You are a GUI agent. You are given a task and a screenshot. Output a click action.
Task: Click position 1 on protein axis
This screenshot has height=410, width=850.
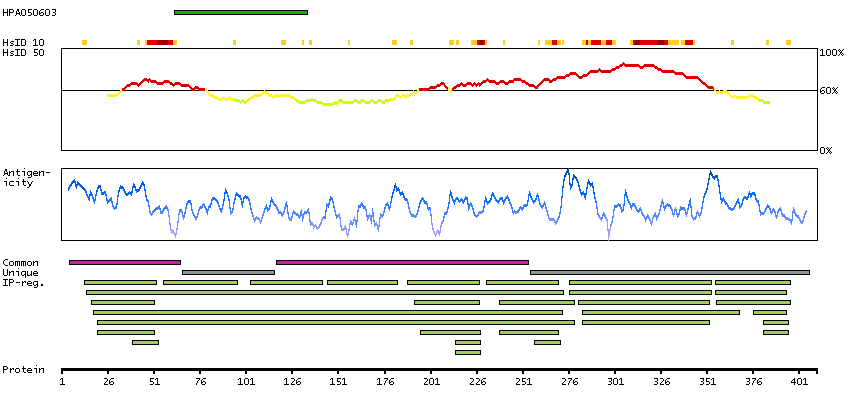click(62, 381)
